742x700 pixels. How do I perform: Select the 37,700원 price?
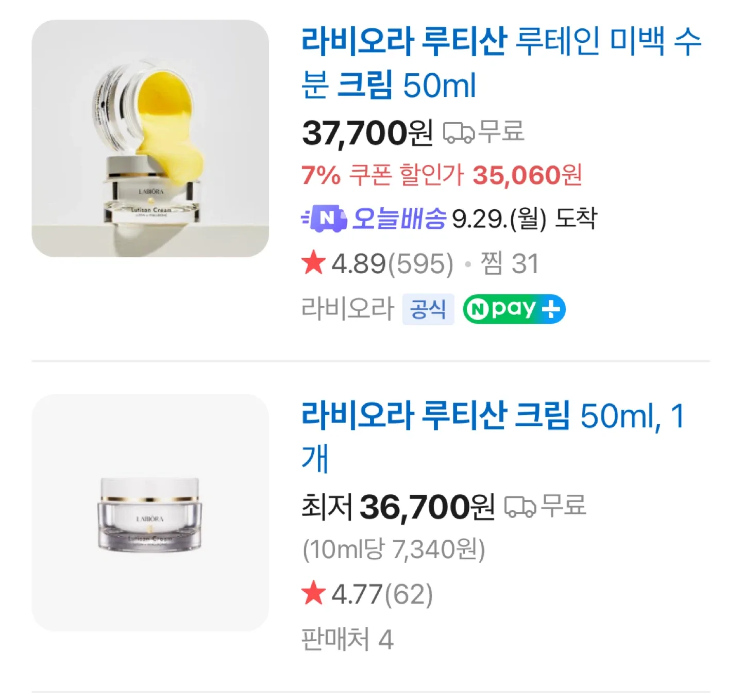tap(367, 132)
